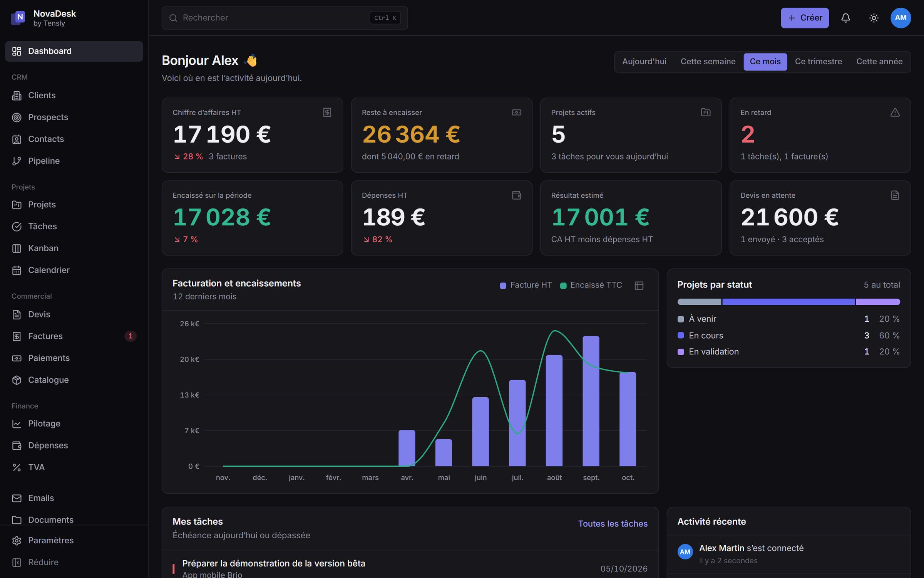Click the En cours status row

pyautogui.click(x=788, y=336)
